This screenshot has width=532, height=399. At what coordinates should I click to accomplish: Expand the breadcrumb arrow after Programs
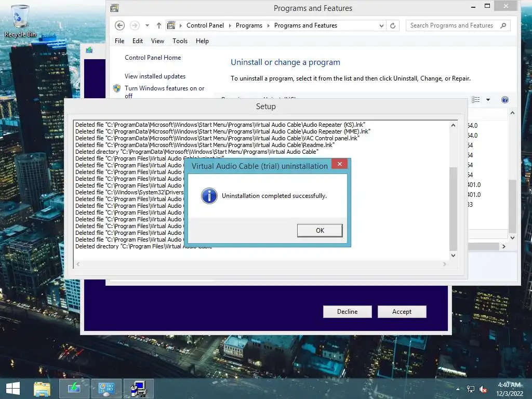[x=268, y=25]
